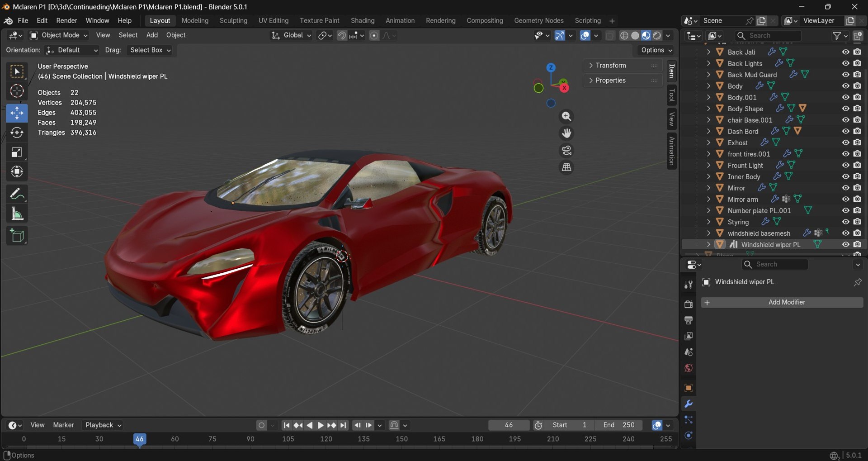This screenshot has width=868, height=461.
Task: Open the Tool properties tab icon
Action: tap(689, 285)
